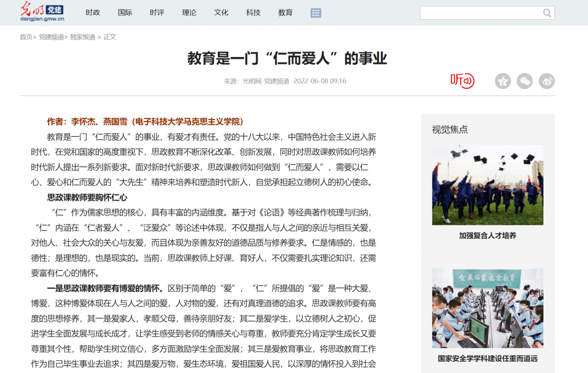
Task: Open the 加强复合人才培养 article link
Action: pyautogui.click(x=487, y=235)
